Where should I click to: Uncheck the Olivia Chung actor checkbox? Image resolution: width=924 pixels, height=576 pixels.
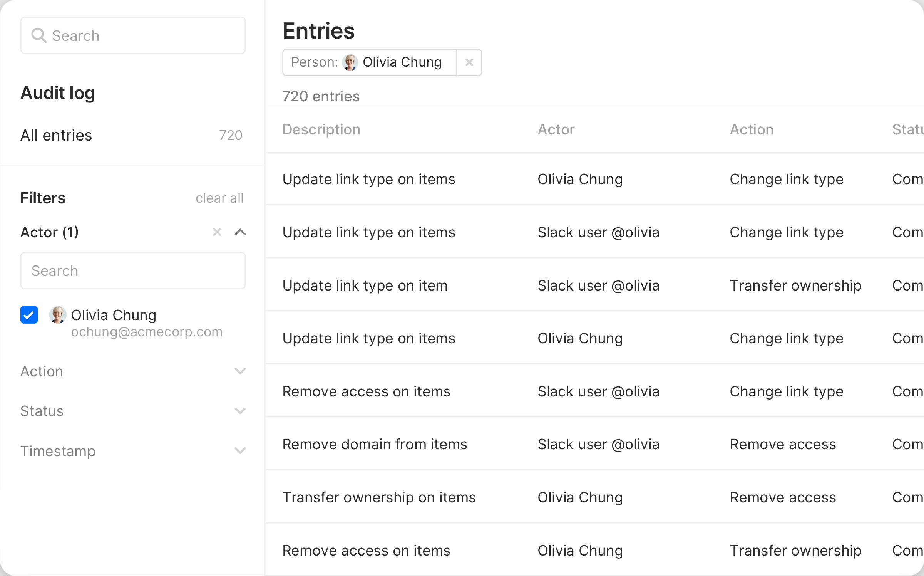tap(29, 315)
